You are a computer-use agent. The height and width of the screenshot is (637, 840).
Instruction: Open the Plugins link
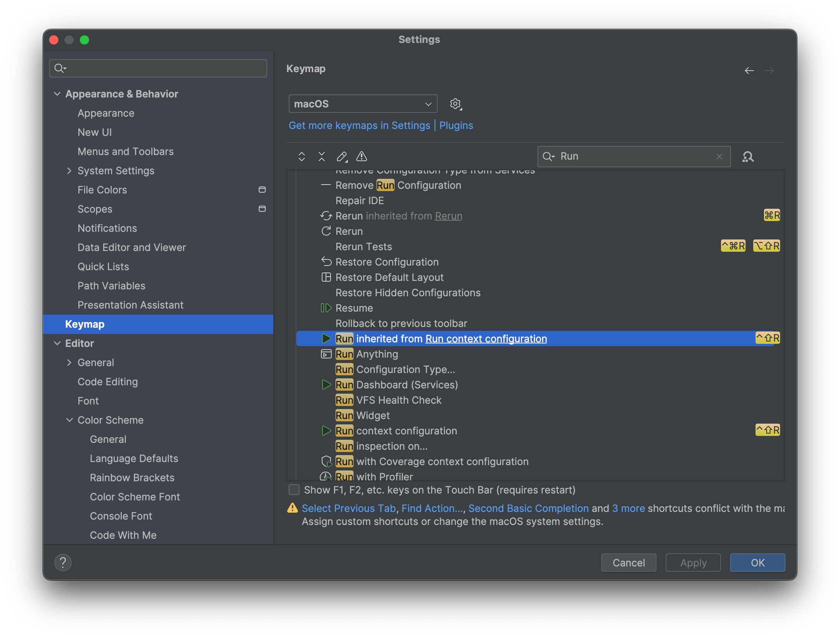[x=456, y=125]
